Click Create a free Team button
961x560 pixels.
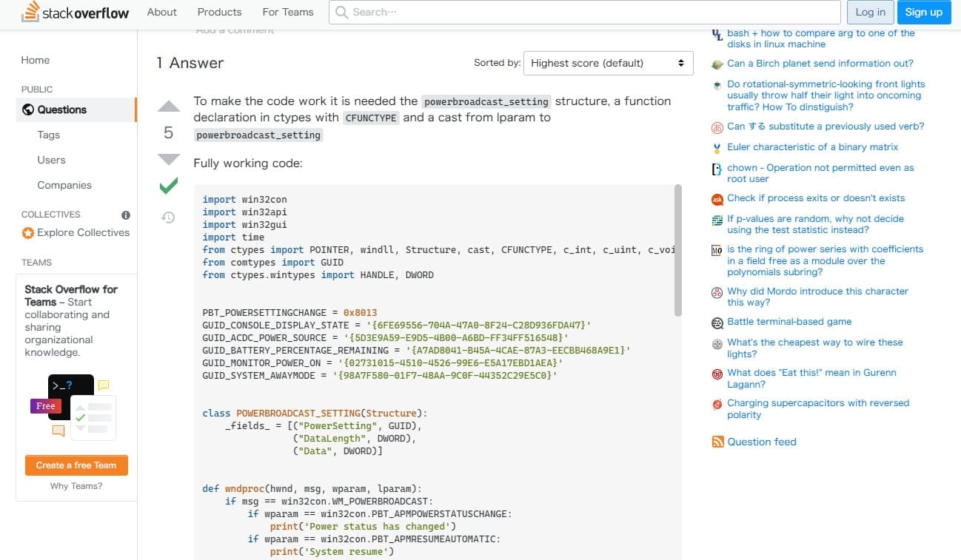pyautogui.click(x=76, y=465)
